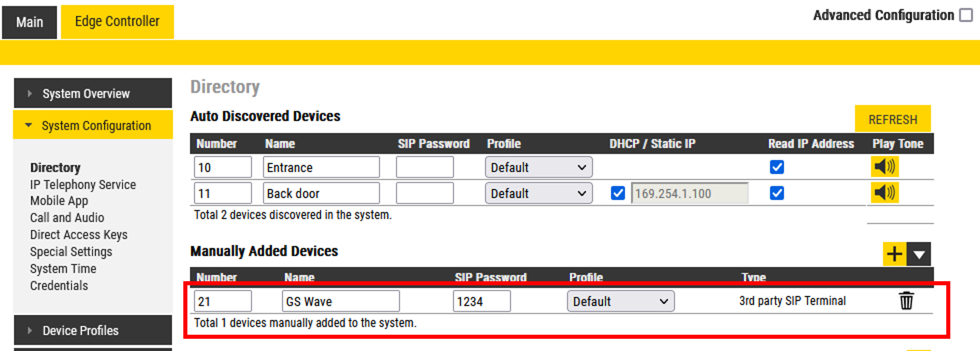This screenshot has height=351, width=980.
Task: Play tone for Back door device
Action: click(885, 193)
